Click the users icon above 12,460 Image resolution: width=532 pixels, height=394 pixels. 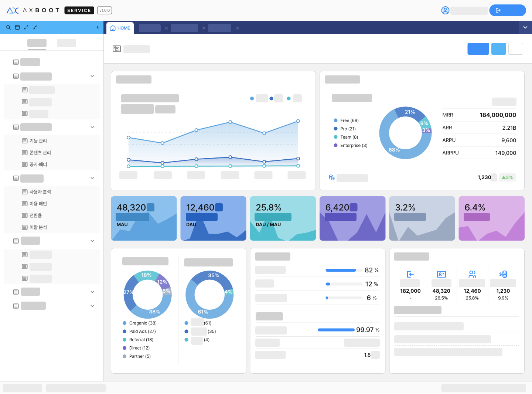tap(472, 274)
